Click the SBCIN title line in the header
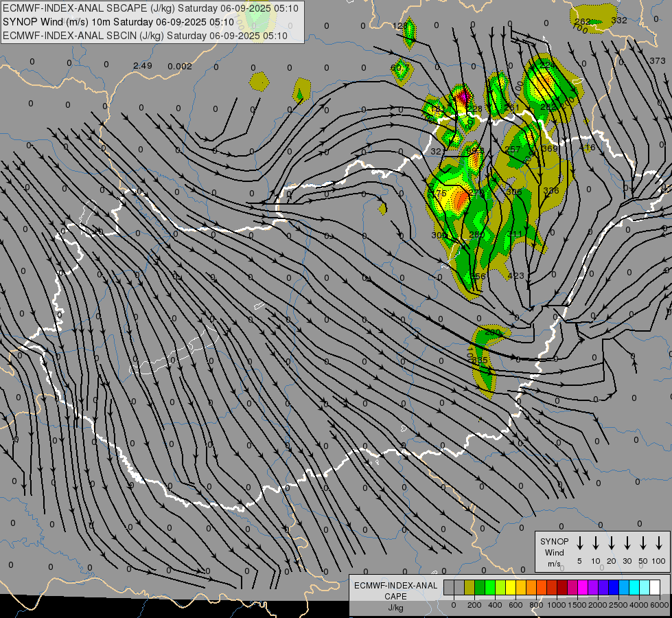672x618 pixels. pyautogui.click(x=145, y=36)
